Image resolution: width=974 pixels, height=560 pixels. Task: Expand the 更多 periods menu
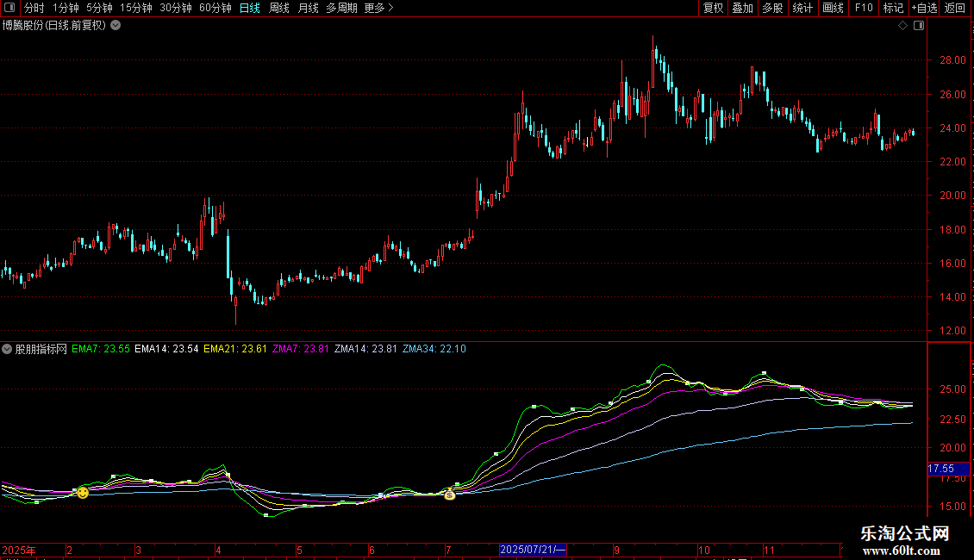point(379,8)
